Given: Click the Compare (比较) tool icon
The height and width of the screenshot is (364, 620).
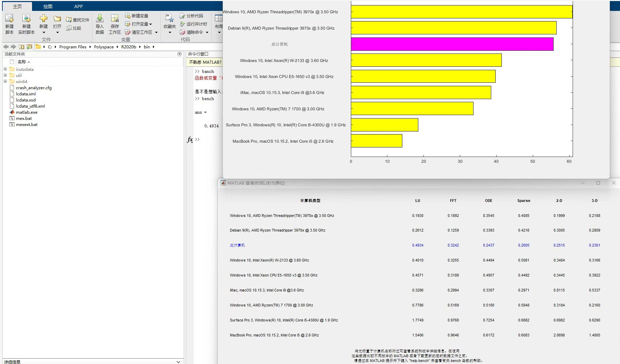Looking at the screenshot, I should [69, 28].
